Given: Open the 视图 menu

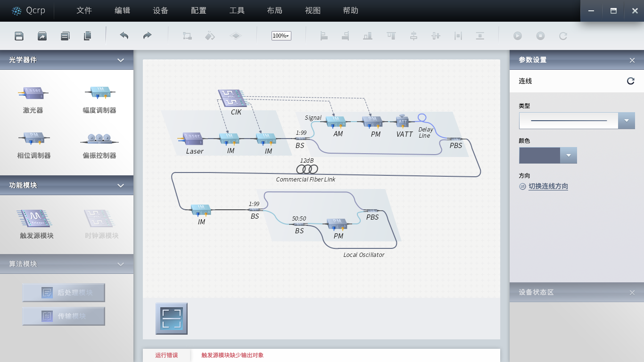Looking at the screenshot, I should (x=313, y=10).
